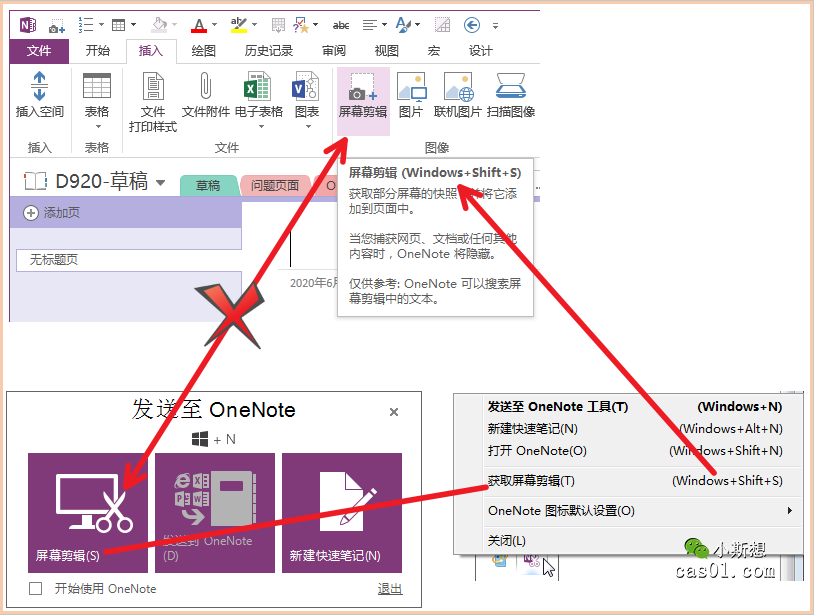814x616 pixels.
Task: Click the OneNote scissors tray icon
Action: (x=532, y=563)
